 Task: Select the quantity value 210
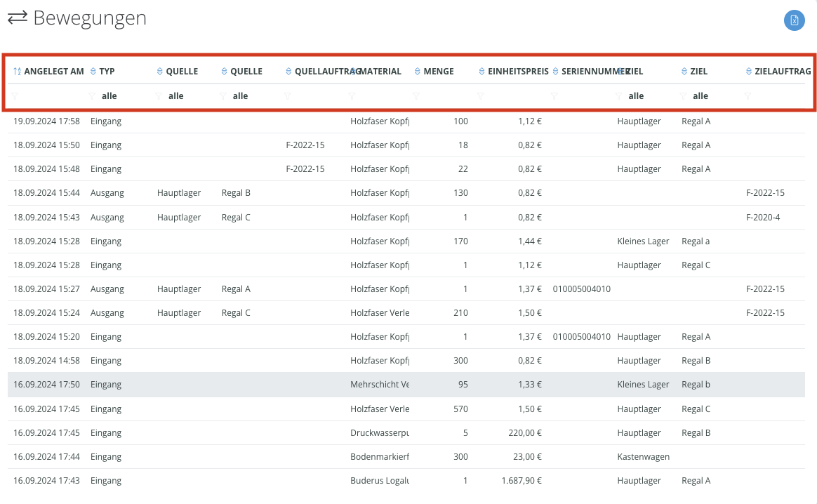[x=460, y=313]
